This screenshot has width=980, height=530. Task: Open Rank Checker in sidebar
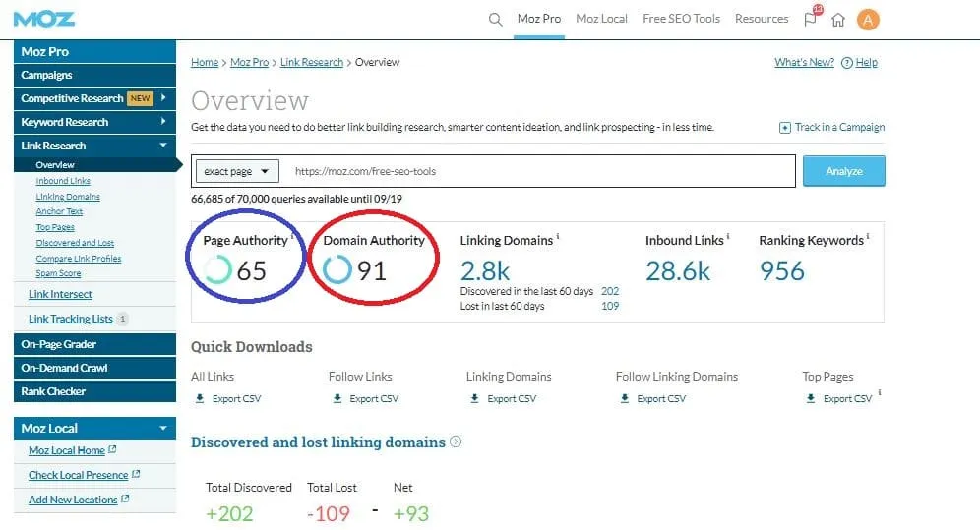(94, 391)
